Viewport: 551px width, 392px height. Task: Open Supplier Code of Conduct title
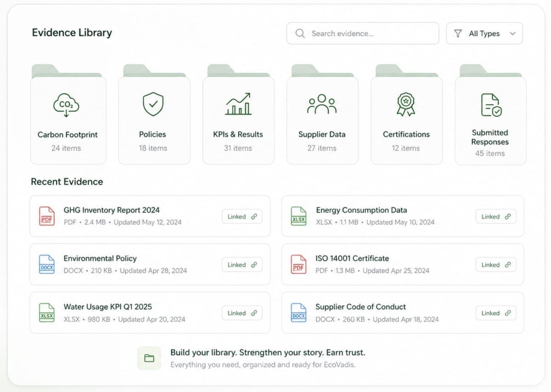click(x=361, y=307)
